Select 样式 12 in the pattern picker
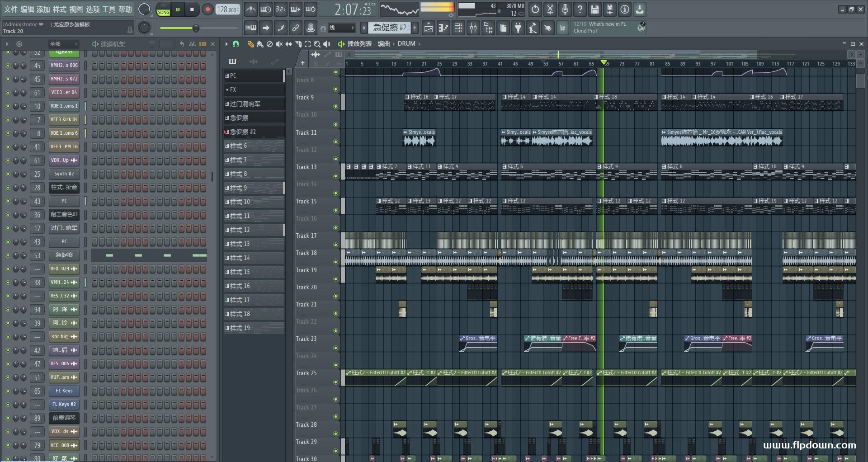The width and height of the screenshot is (868, 462). (x=253, y=230)
